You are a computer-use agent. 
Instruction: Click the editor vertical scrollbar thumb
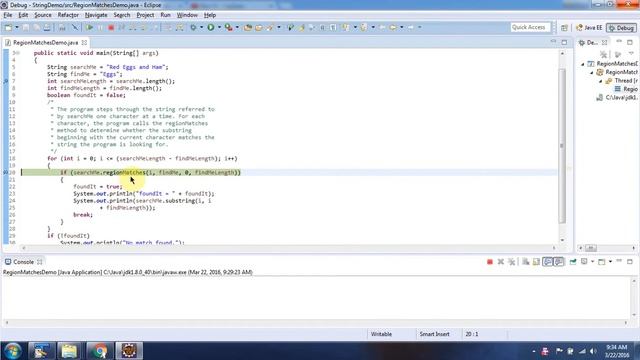click(x=562, y=146)
